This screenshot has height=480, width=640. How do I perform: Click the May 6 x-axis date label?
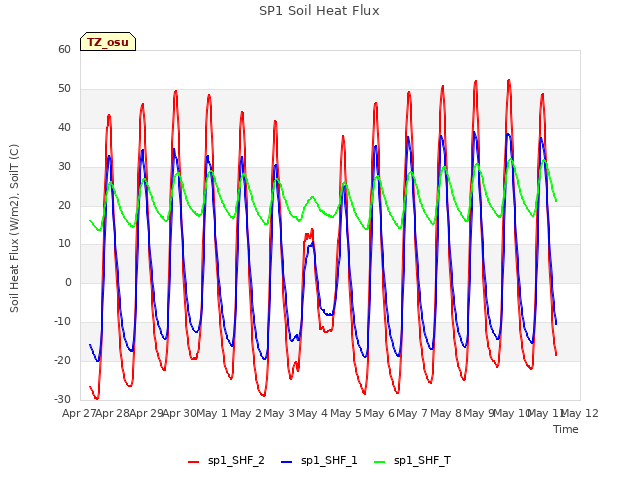point(379,413)
